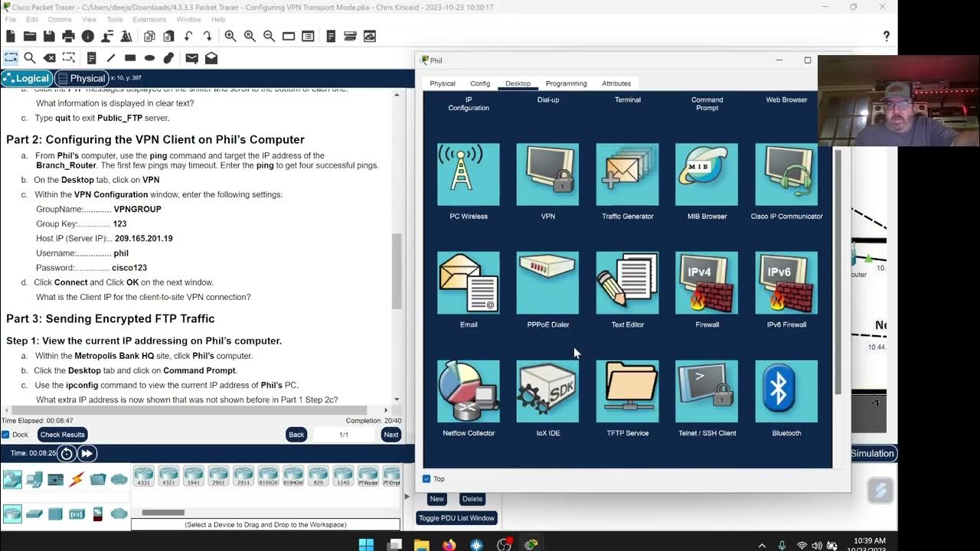Open the MIB Browser

[707, 174]
